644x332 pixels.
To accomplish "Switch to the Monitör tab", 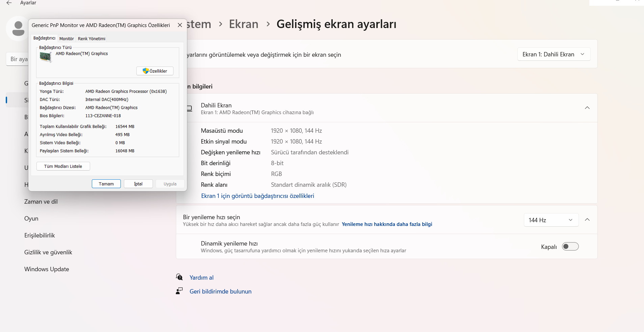I will click(66, 39).
